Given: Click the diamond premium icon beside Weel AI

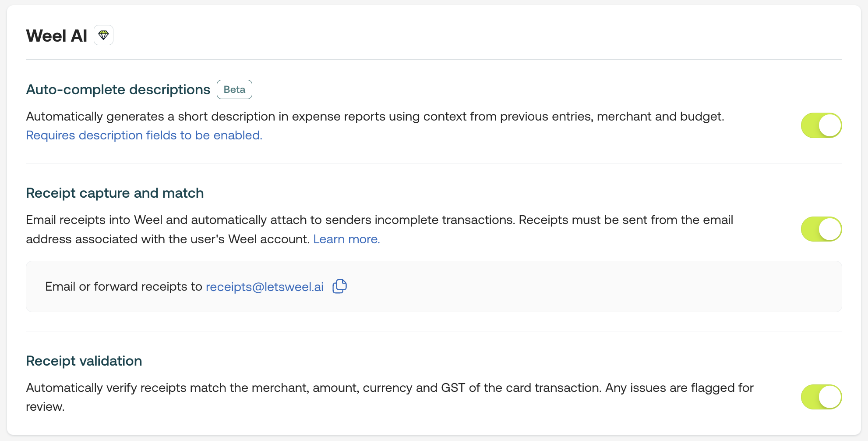Looking at the screenshot, I should click(x=103, y=35).
